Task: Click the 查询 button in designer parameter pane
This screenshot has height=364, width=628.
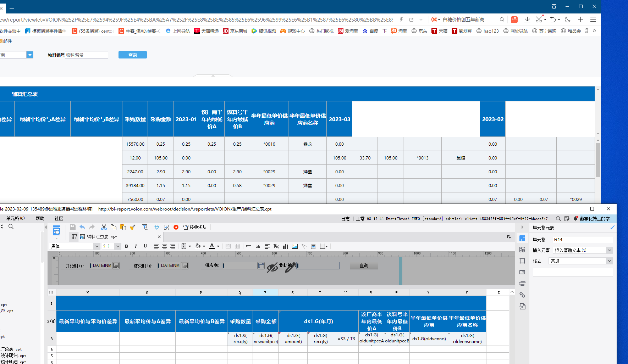Action: [x=364, y=265]
